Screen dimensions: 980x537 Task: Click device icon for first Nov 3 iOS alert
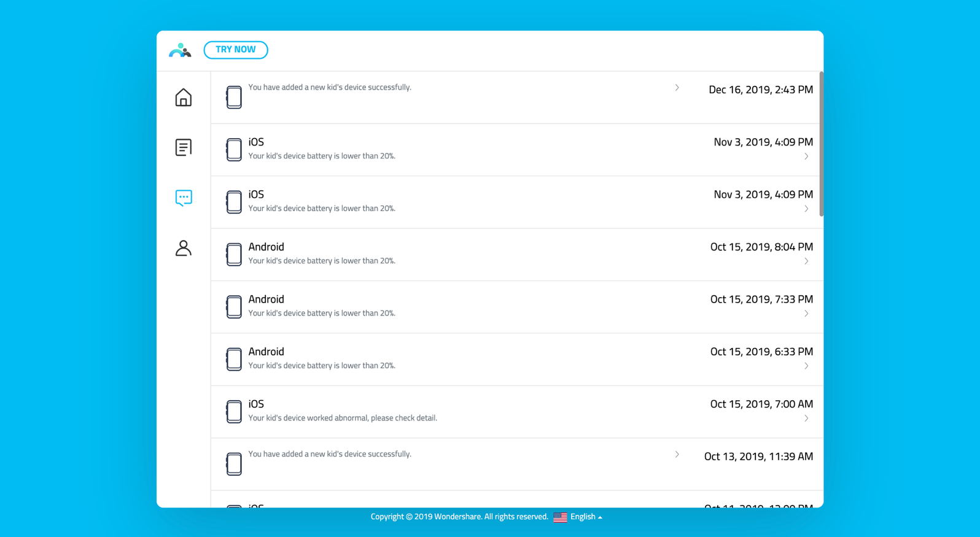click(x=234, y=149)
